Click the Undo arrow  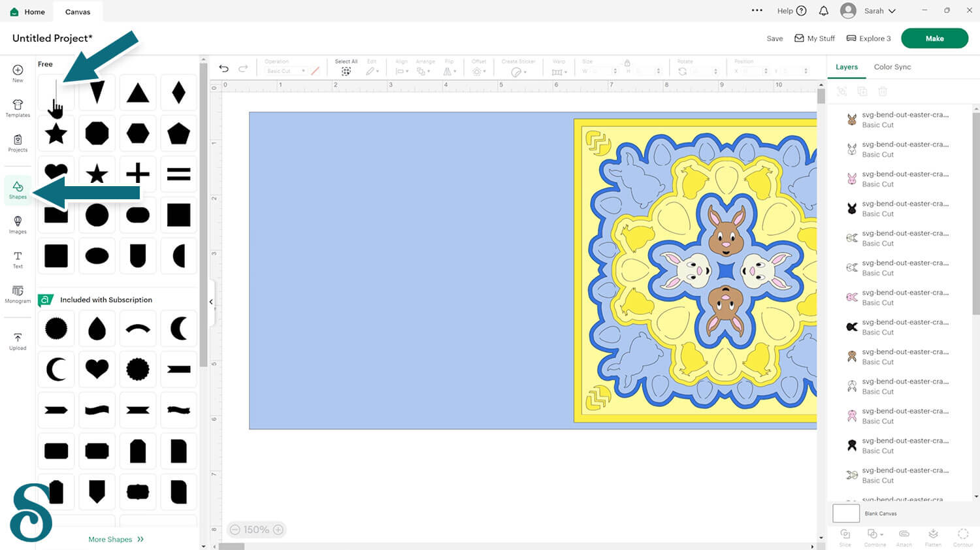pyautogui.click(x=223, y=69)
